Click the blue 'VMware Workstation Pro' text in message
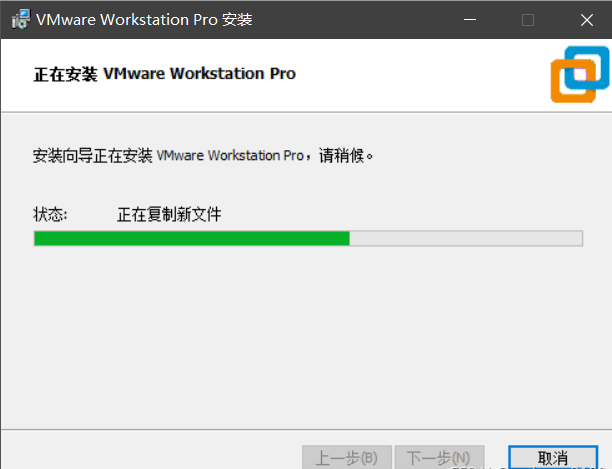 pyautogui.click(x=230, y=156)
